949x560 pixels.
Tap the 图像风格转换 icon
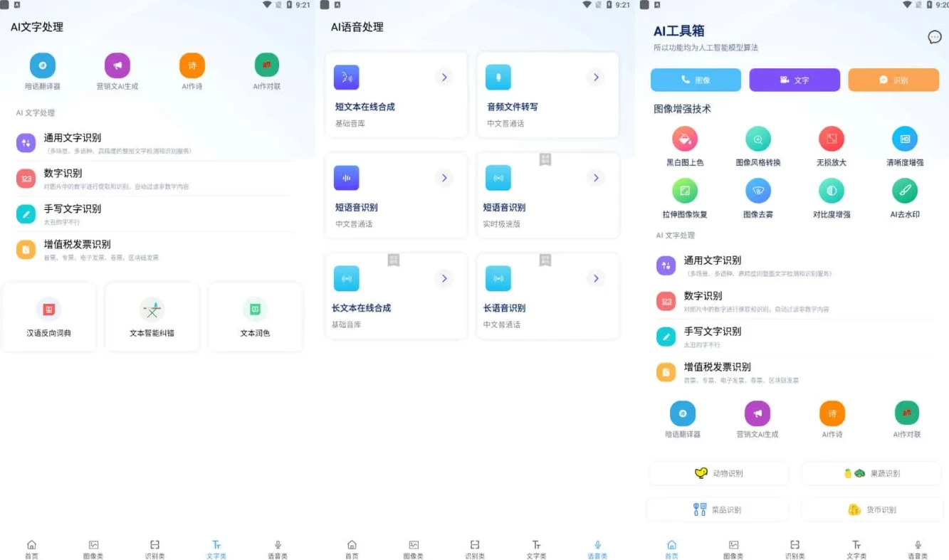coord(757,139)
